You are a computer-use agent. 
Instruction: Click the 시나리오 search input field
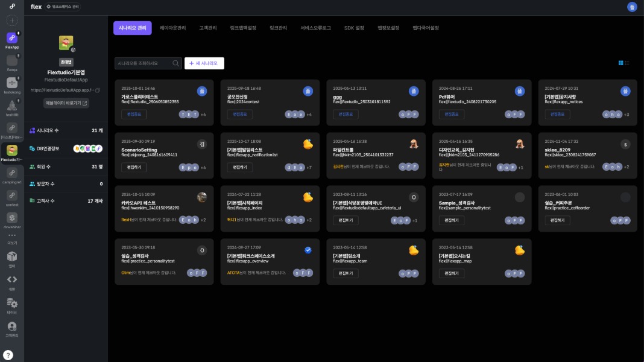point(142,63)
